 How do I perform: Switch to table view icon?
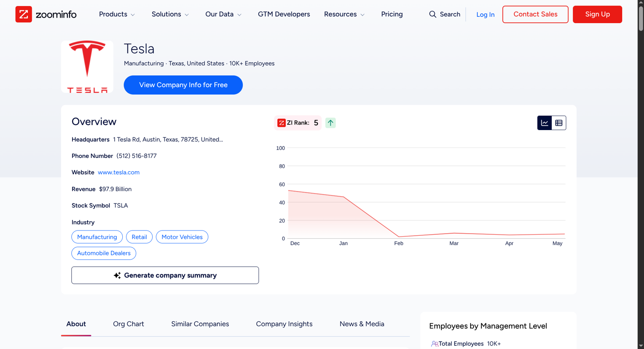pos(559,123)
